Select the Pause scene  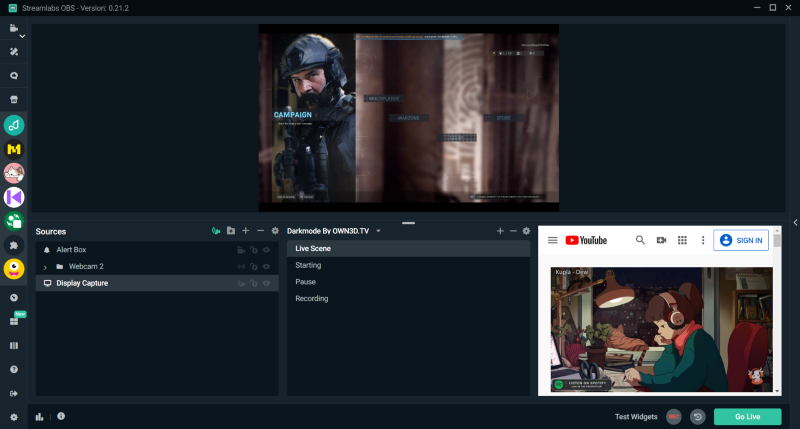(x=408, y=282)
